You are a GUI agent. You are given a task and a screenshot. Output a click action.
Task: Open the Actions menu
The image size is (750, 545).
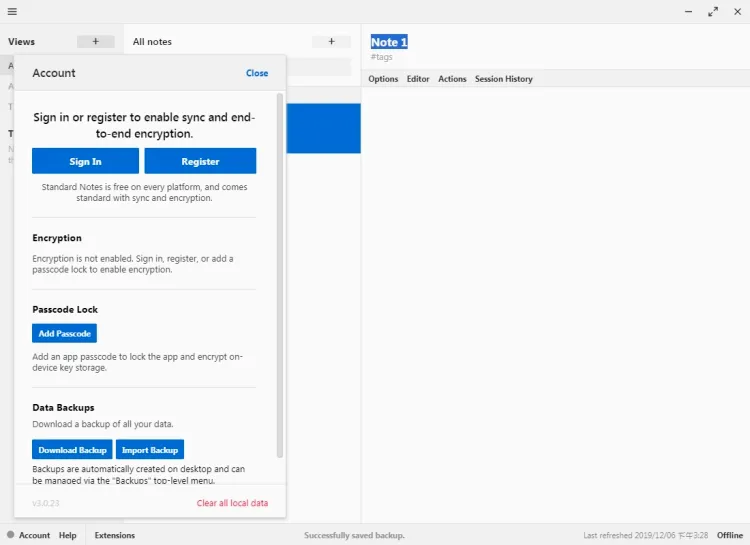(452, 79)
